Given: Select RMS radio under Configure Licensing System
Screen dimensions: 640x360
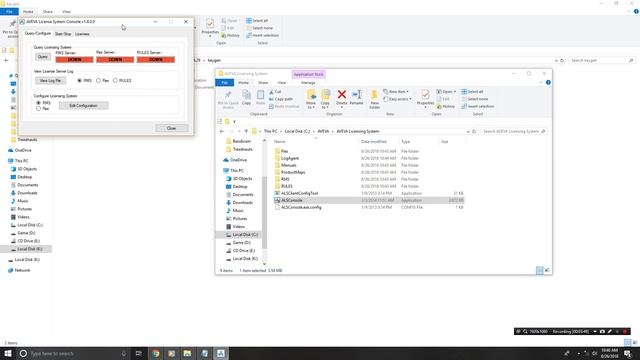Looking at the screenshot, I should click(38, 103).
